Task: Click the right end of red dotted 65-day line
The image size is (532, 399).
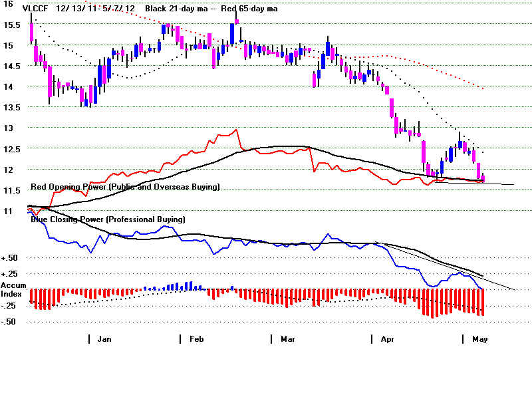Action: click(482, 88)
